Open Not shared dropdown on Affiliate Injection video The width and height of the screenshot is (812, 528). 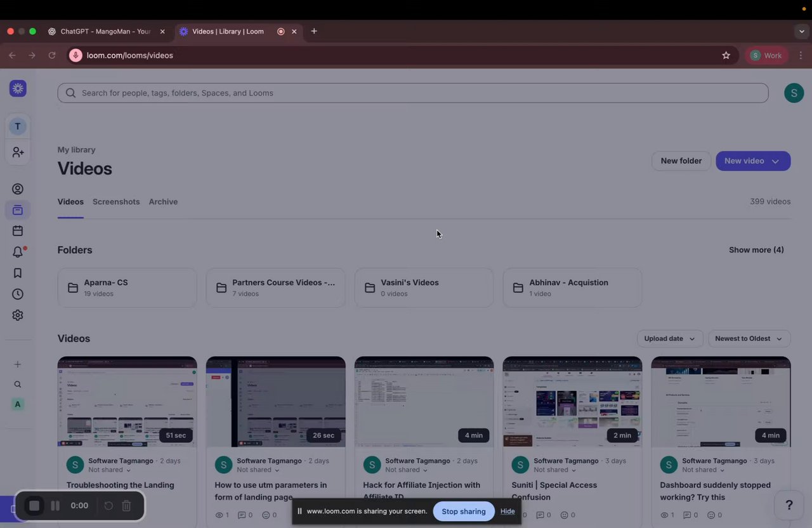coord(407,470)
